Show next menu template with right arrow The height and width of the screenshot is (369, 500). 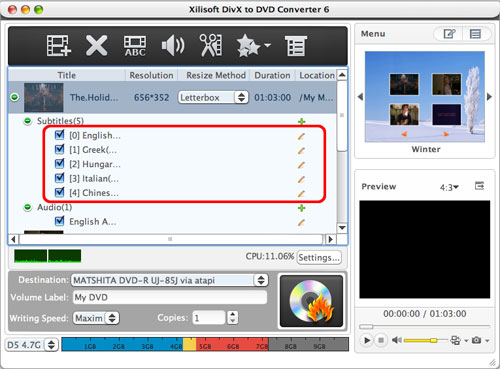pyautogui.click(x=489, y=97)
